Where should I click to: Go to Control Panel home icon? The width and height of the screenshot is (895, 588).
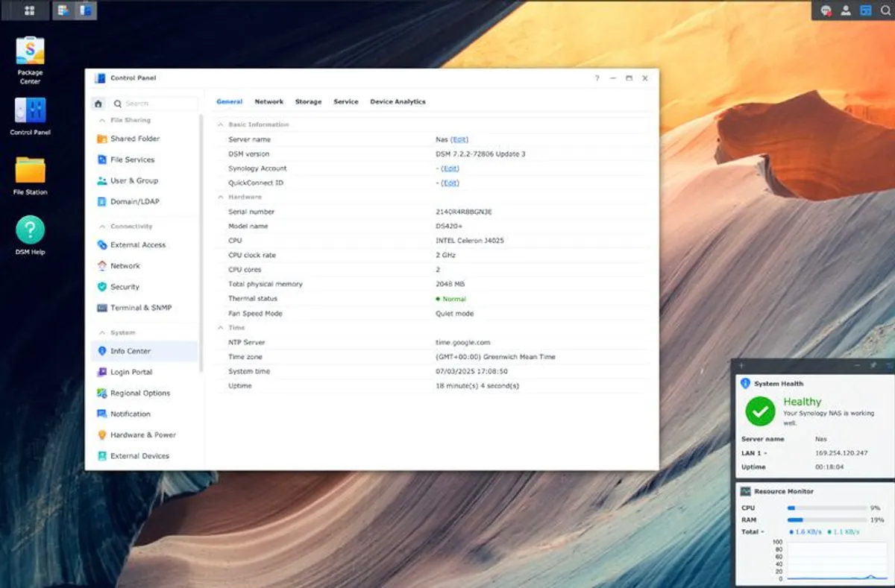(98, 104)
